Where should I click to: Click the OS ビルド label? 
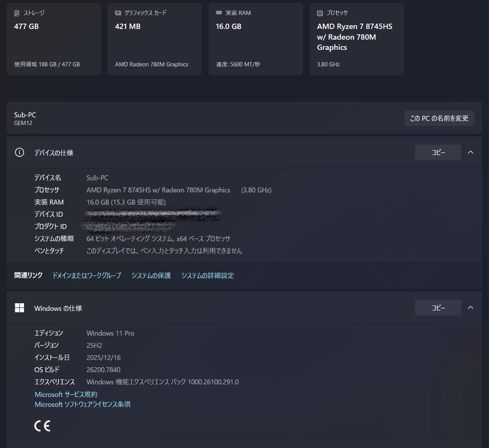(47, 370)
